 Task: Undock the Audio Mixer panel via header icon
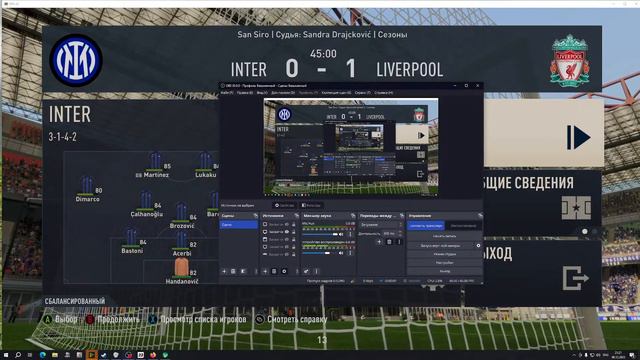353,216
